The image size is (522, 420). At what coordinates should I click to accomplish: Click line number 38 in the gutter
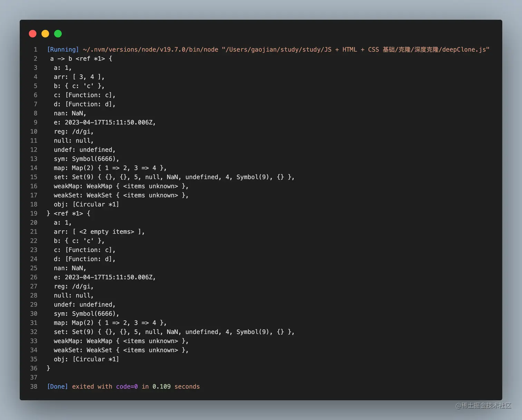tap(33, 386)
